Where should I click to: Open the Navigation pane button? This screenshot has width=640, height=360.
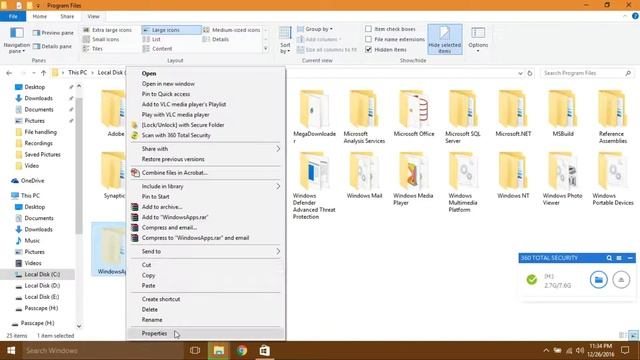(17, 40)
